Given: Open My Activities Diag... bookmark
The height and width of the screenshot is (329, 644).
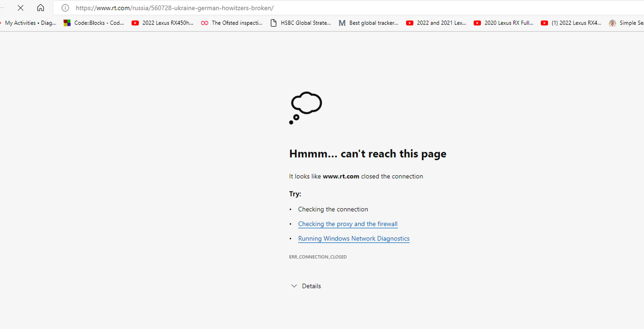Looking at the screenshot, I should point(29,23).
